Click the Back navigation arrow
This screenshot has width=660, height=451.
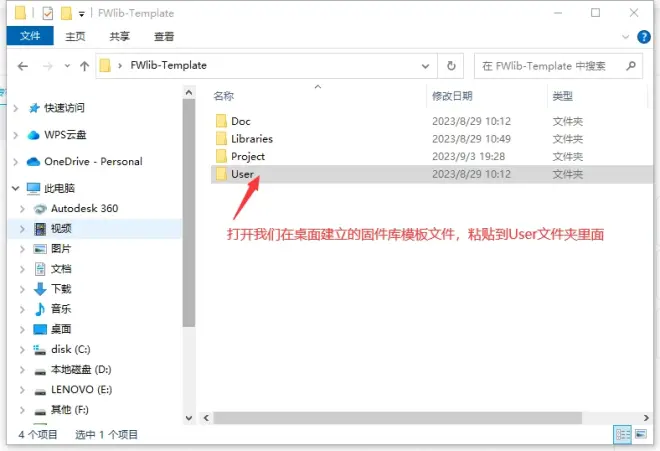tap(23, 66)
